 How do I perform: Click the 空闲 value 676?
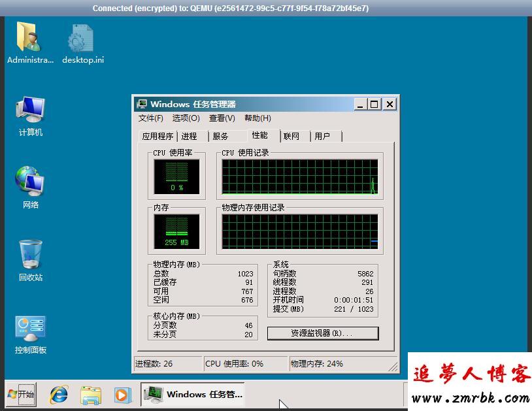coord(247,300)
